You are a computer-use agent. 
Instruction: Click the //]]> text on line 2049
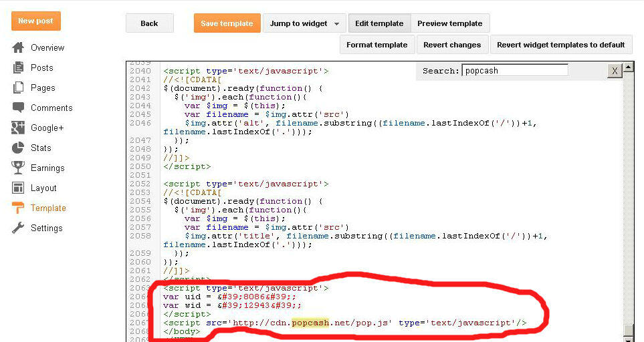176,158
